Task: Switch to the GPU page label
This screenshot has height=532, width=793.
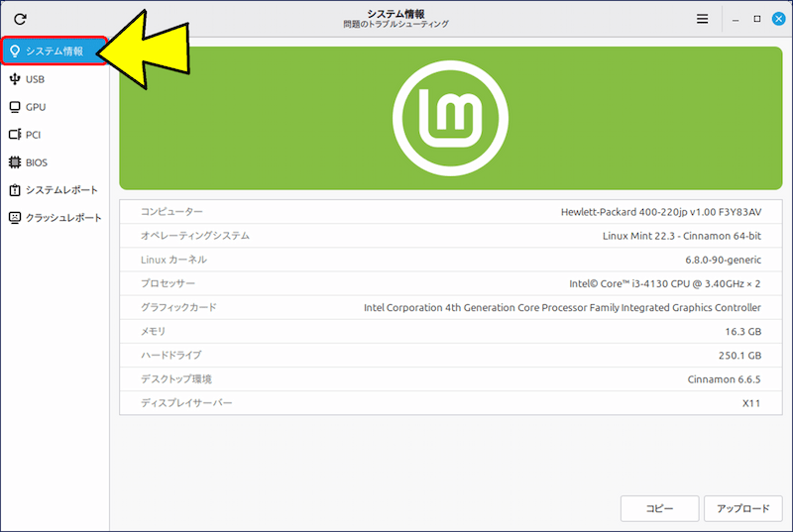Action: point(36,107)
